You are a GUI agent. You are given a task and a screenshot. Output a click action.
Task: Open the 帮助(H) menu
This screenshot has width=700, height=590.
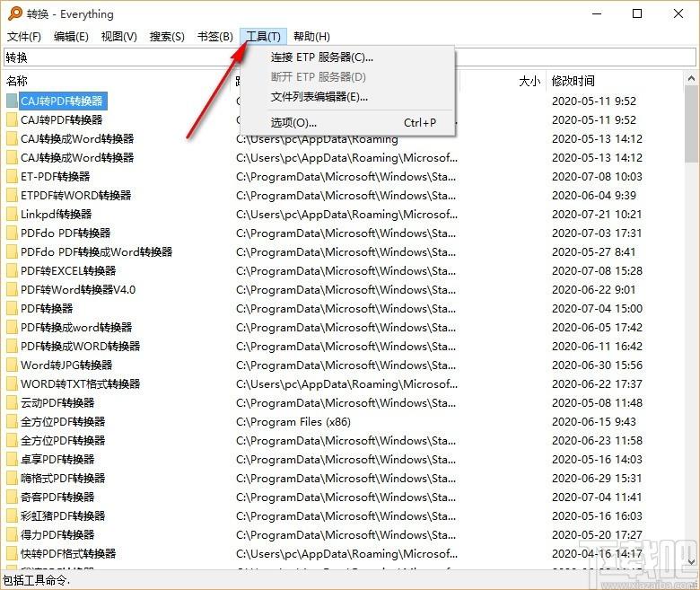311,37
